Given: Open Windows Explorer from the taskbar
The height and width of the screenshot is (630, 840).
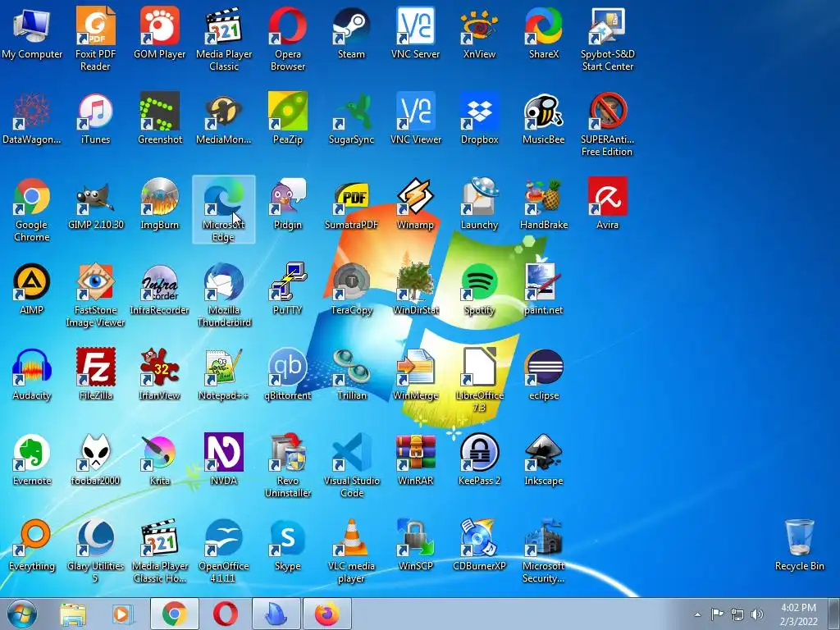Looking at the screenshot, I should click(x=73, y=614).
